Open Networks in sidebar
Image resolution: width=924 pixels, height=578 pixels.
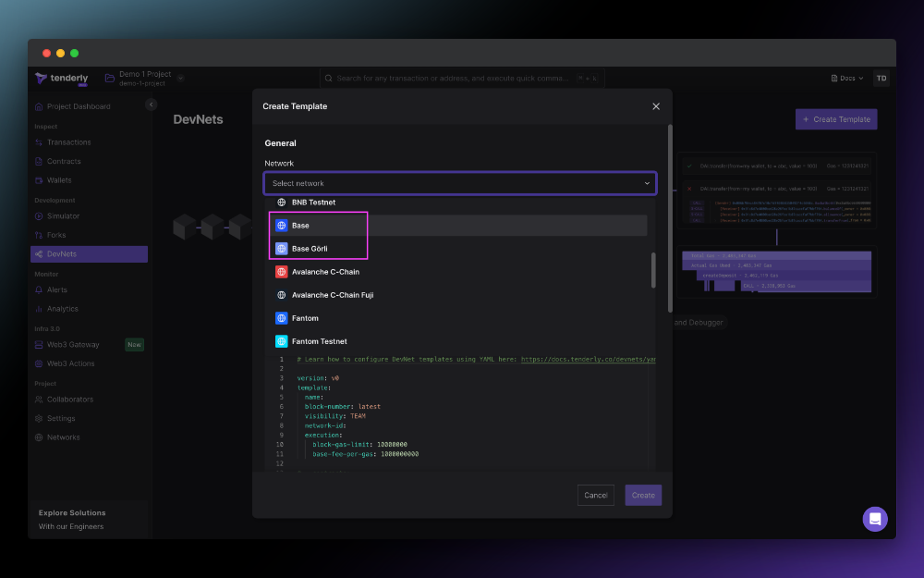click(63, 437)
